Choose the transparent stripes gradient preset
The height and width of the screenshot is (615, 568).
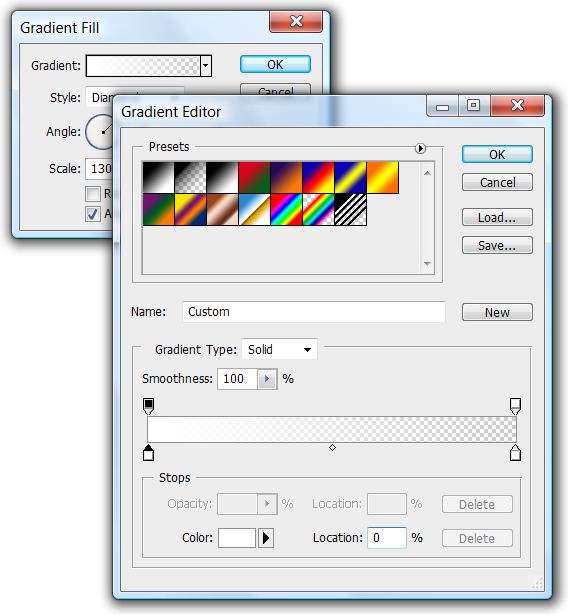tap(351, 209)
